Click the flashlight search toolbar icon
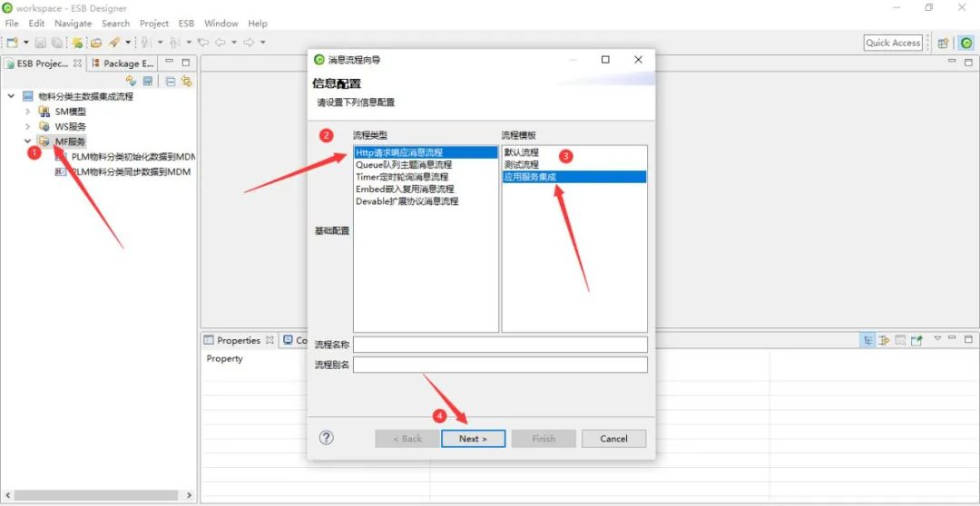The image size is (980, 506). tap(113, 43)
